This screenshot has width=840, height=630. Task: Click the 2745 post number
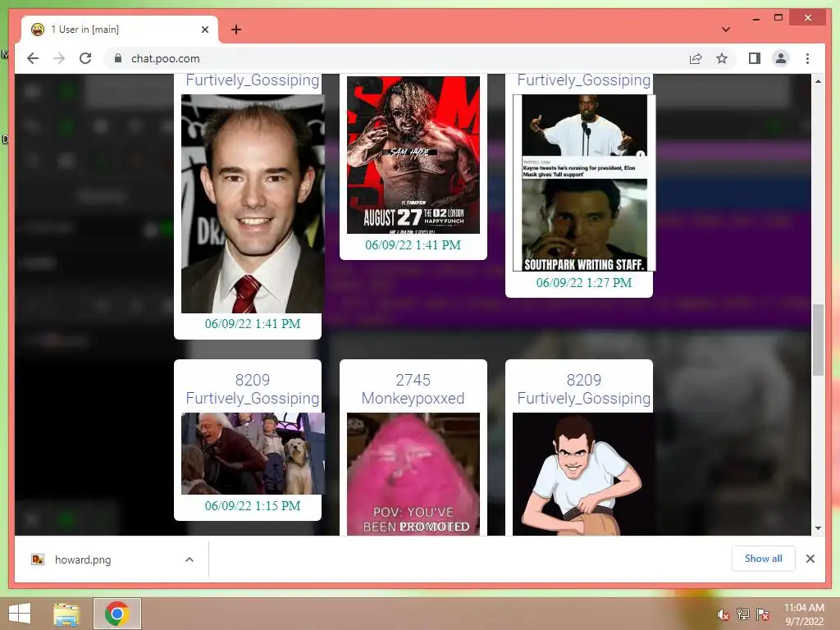pyautogui.click(x=413, y=380)
